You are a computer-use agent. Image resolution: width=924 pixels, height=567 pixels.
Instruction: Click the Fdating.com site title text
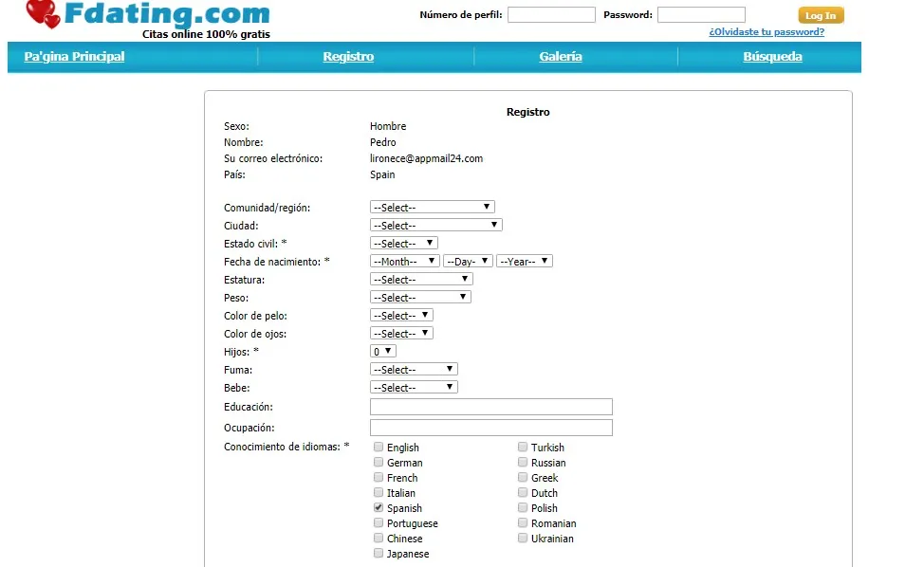tap(167, 13)
